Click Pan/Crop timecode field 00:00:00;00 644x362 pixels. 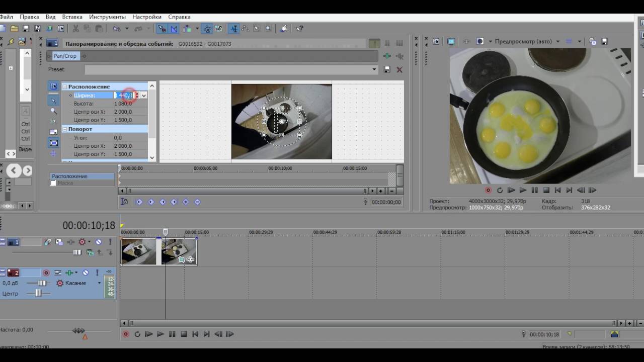[386, 202]
